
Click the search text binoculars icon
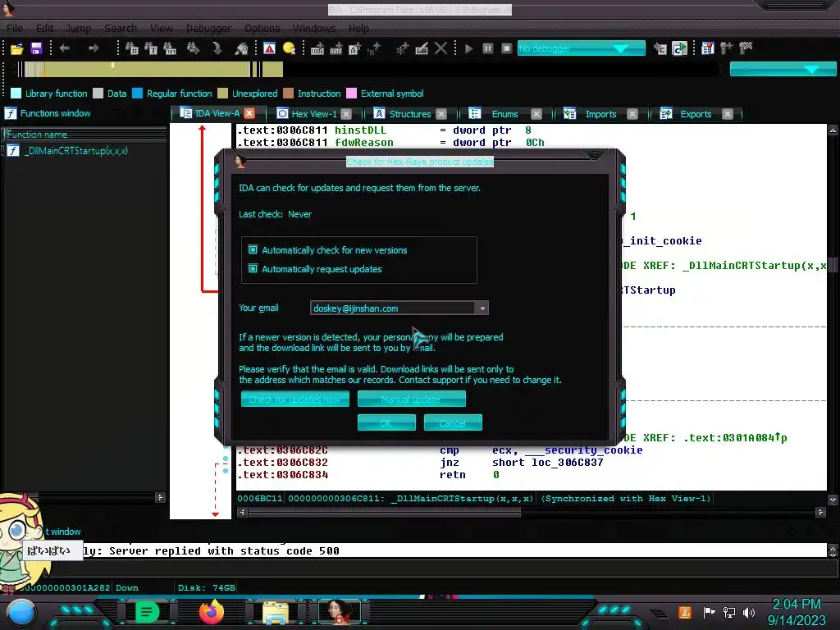[151, 48]
